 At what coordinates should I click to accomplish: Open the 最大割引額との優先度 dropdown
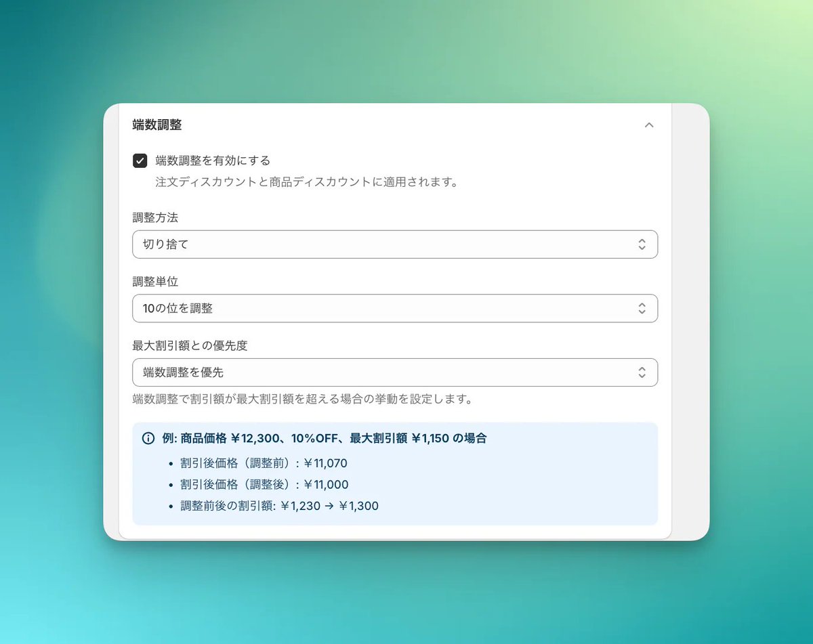(x=395, y=372)
